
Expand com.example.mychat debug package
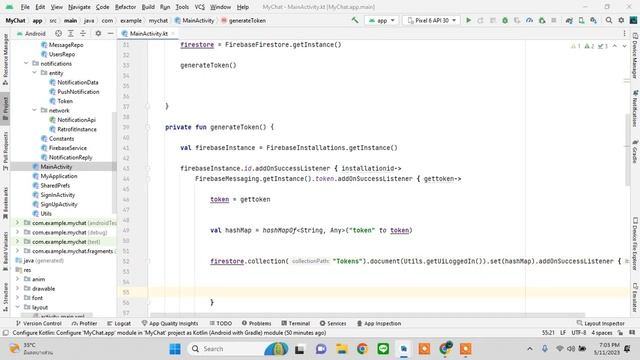[x=18, y=232]
